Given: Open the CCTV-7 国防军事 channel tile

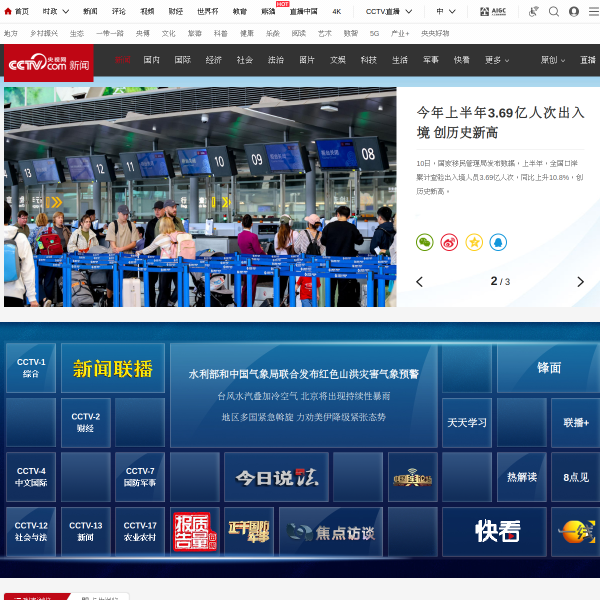Looking at the screenshot, I should [x=140, y=477].
